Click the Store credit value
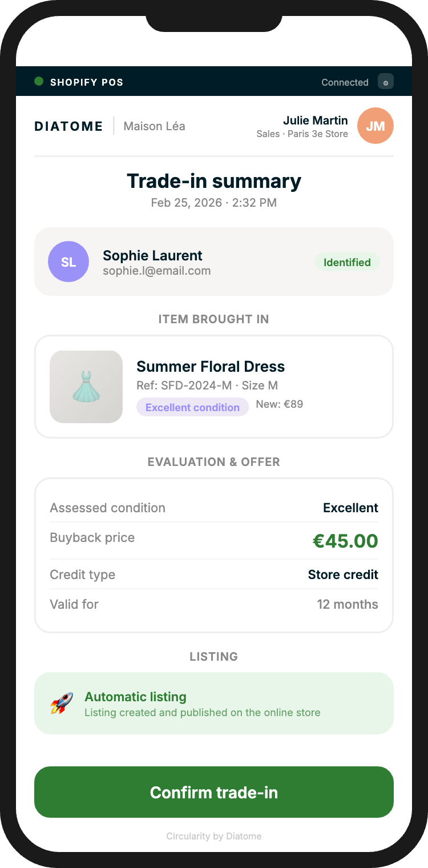This screenshot has width=428, height=868. (343, 574)
